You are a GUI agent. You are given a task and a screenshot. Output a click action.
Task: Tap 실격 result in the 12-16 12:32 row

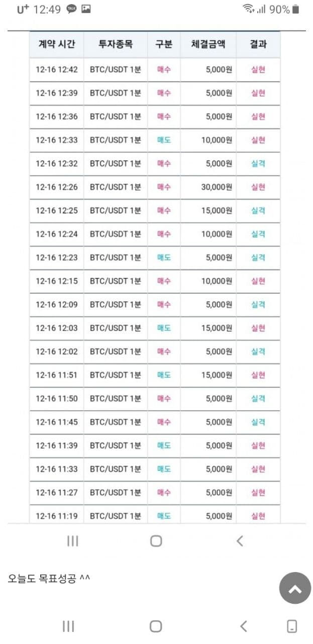tap(258, 164)
